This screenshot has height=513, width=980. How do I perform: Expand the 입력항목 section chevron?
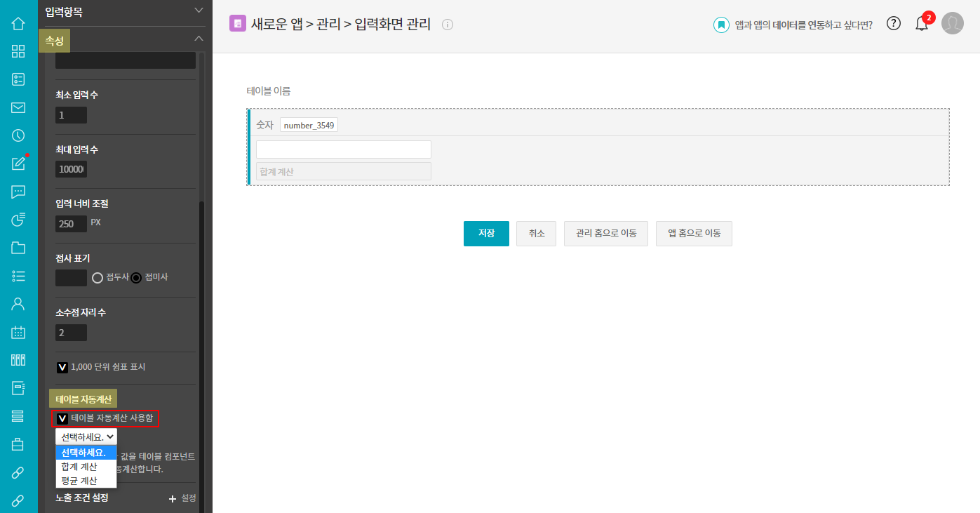click(199, 11)
